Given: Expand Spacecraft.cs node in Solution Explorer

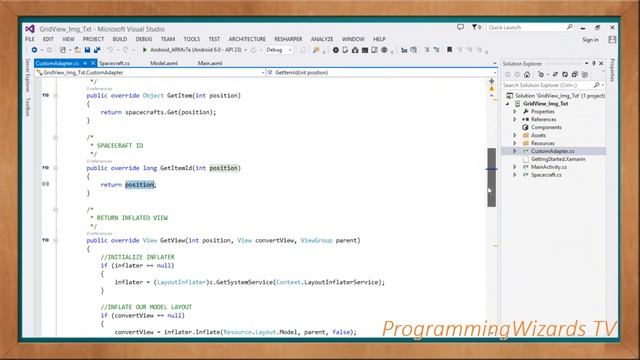Looking at the screenshot, I should (515, 175).
